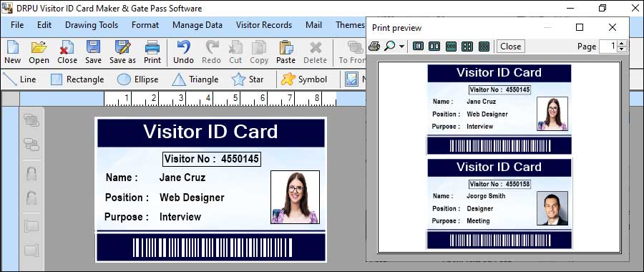Show four pages layout in Print preview
The image size is (644, 272).
point(467,46)
